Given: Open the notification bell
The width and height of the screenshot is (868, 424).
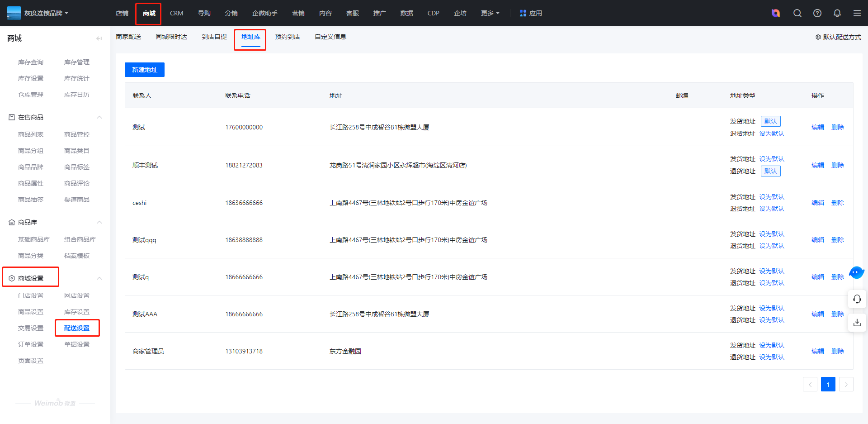Looking at the screenshot, I should coord(837,13).
